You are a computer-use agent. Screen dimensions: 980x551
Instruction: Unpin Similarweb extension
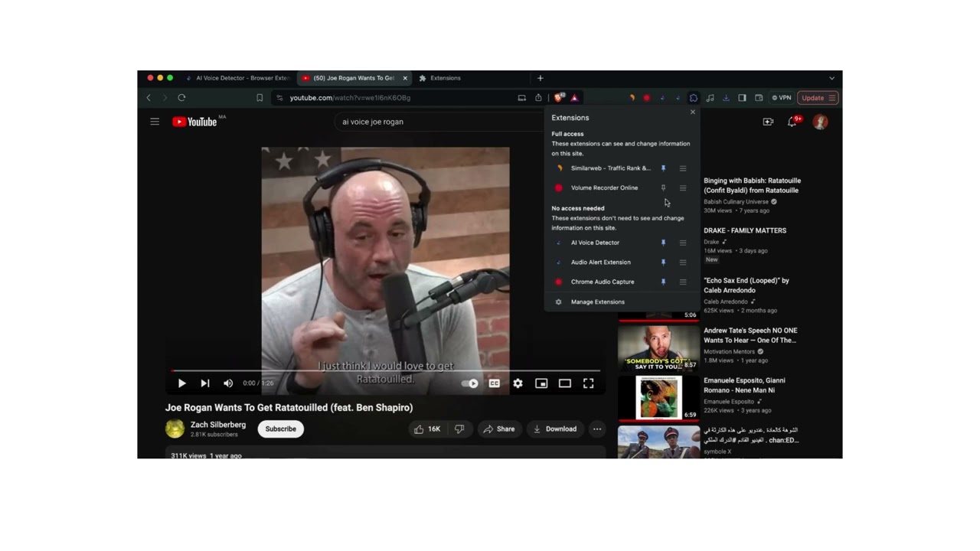click(x=663, y=168)
